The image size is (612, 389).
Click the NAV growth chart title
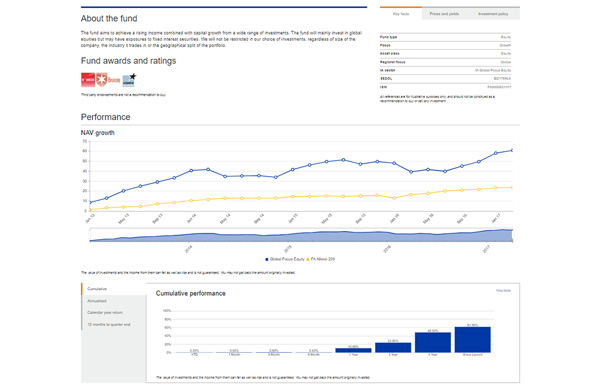pyautogui.click(x=98, y=133)
